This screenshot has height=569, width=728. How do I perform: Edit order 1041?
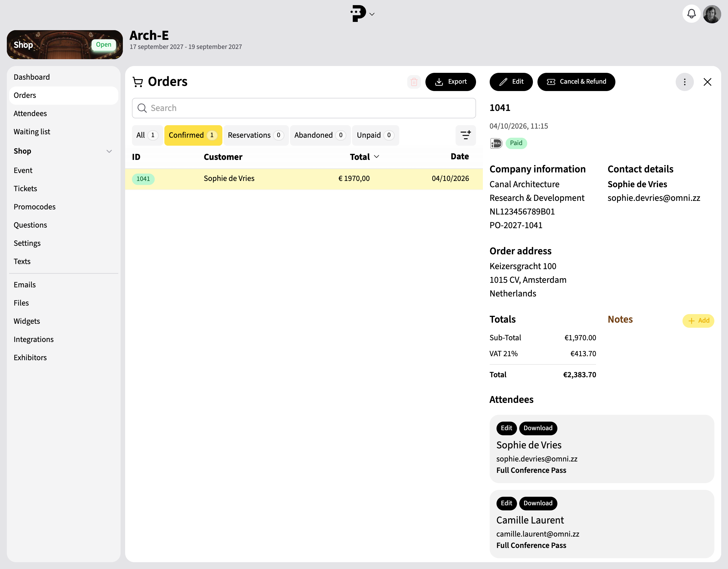coord(511,82)
